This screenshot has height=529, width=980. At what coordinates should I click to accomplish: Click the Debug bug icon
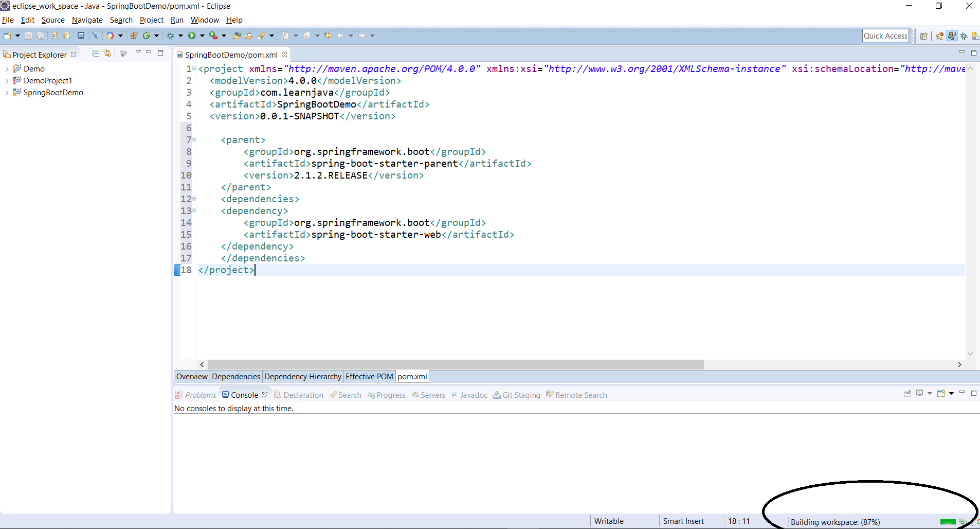coord(170,36)
